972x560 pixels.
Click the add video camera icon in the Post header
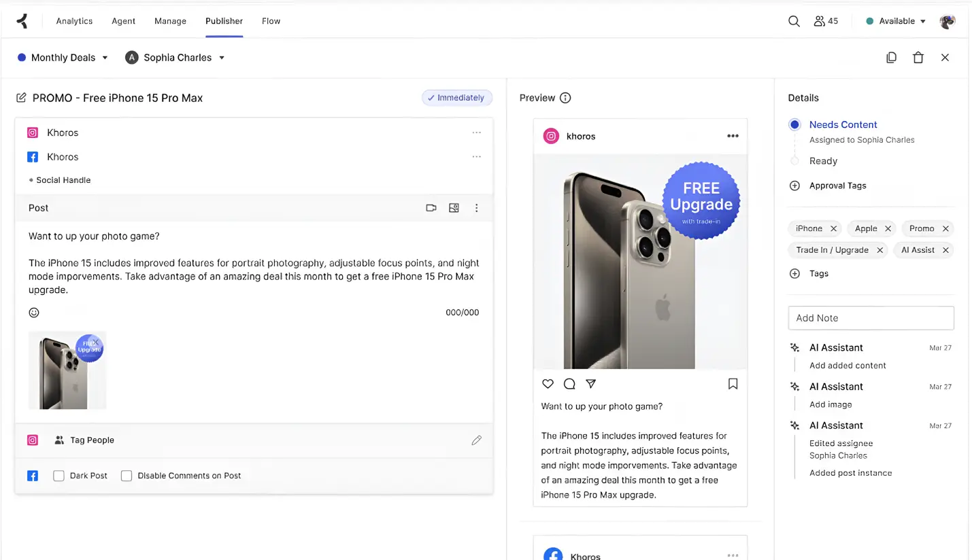(x=431, y=208)
